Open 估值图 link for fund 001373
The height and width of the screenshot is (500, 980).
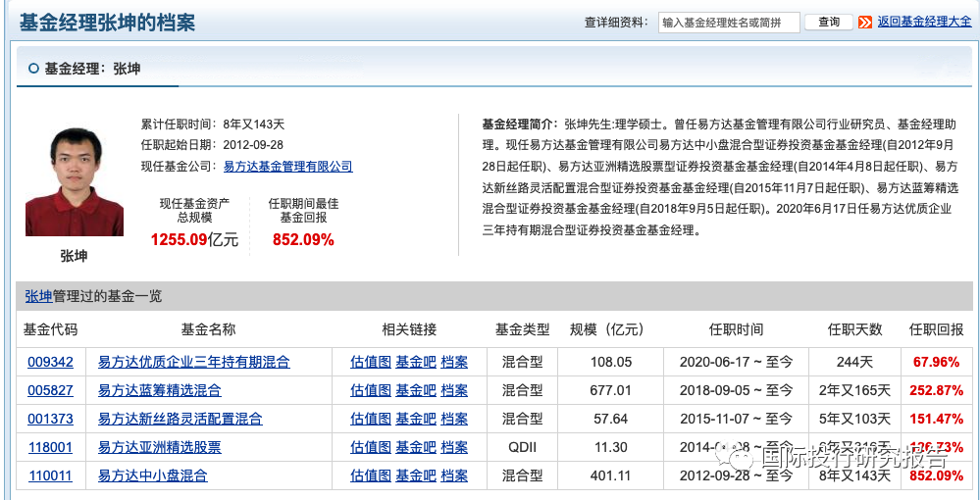[x=371, y=419]
